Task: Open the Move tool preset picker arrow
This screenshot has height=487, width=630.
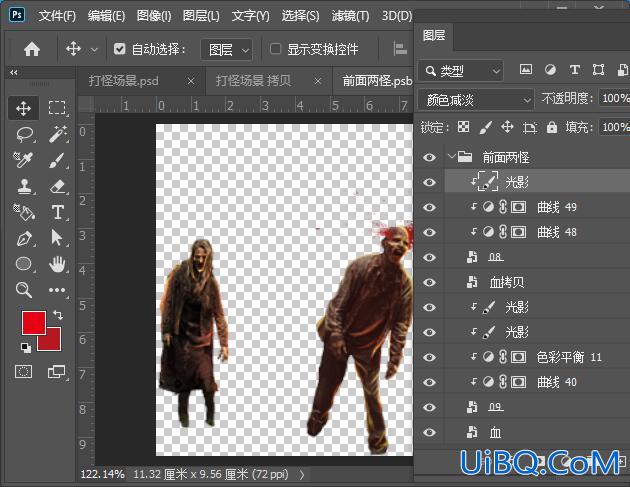Action: pyautogui.click(x=94, y=50)
